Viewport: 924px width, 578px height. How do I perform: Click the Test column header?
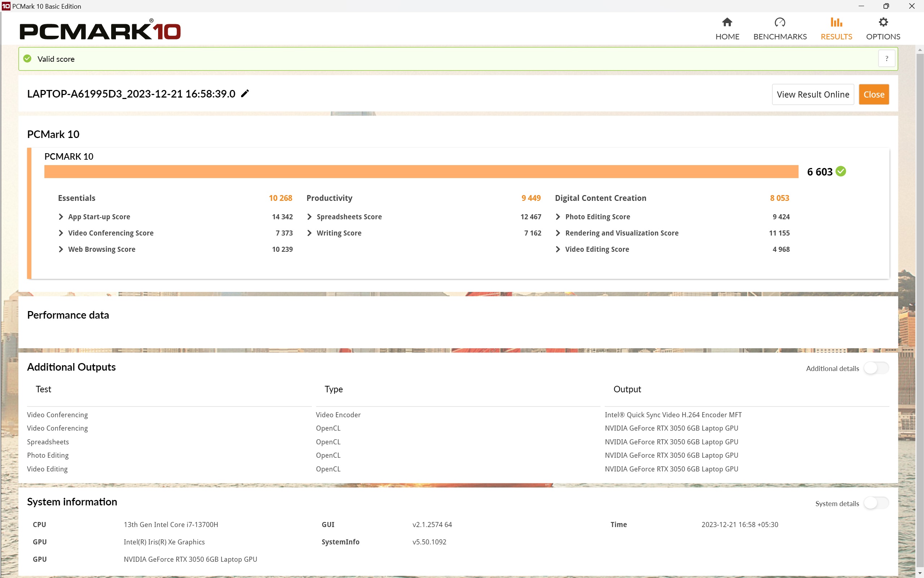(x=44, y=389)
